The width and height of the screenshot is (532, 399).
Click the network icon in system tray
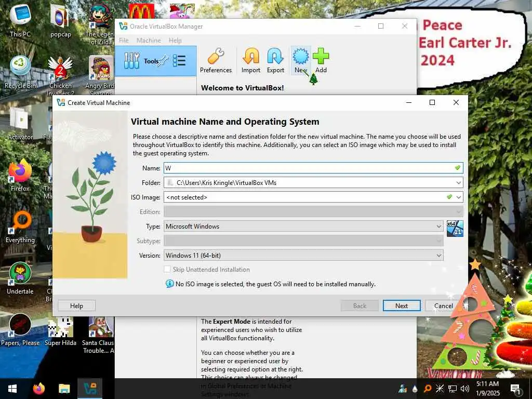(x=453, y=389)
